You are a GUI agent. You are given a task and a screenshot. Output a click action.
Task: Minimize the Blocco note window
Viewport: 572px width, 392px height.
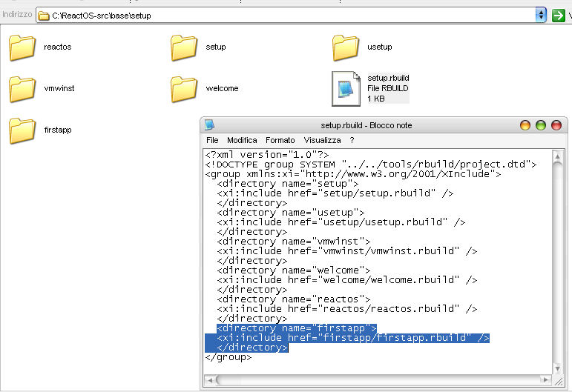(525, 125)
